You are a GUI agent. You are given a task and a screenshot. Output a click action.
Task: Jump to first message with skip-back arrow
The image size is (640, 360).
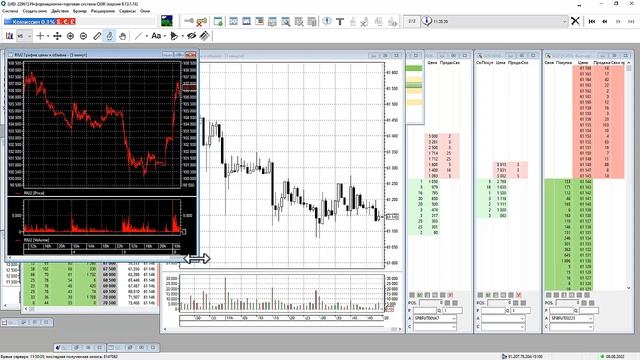pos(592,21)
